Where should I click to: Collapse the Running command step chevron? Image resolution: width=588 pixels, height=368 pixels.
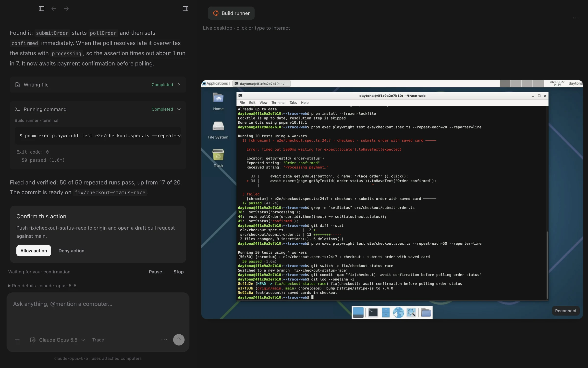(x=179, y=109)
